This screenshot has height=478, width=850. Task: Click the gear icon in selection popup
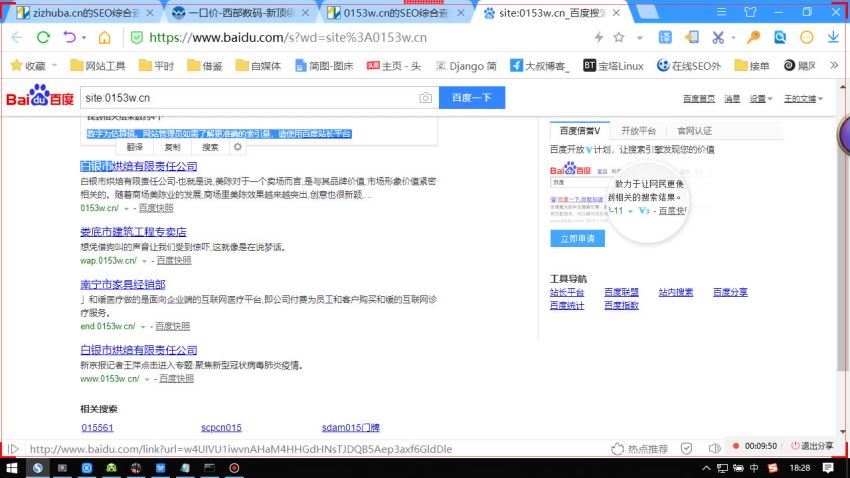tap(237, 147)
